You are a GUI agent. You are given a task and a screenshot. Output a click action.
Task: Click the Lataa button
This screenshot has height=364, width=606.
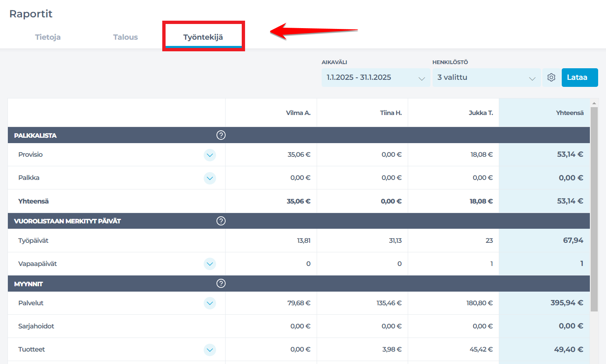click(580, 77)
